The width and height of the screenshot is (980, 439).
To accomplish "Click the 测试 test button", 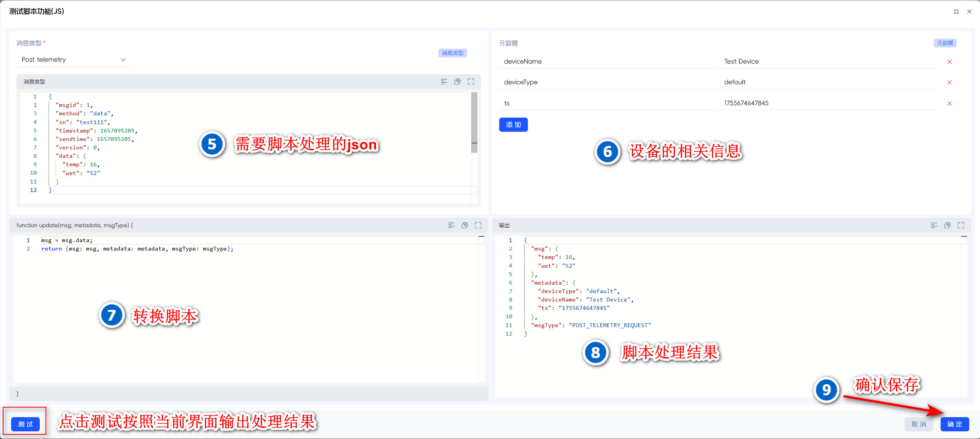I will point(25,424).
